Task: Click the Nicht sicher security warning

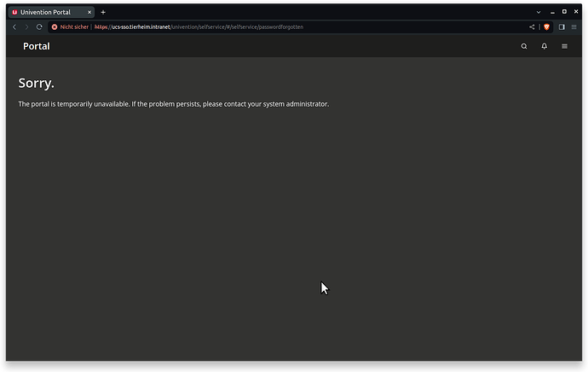Action: click(x=70, y=27)
